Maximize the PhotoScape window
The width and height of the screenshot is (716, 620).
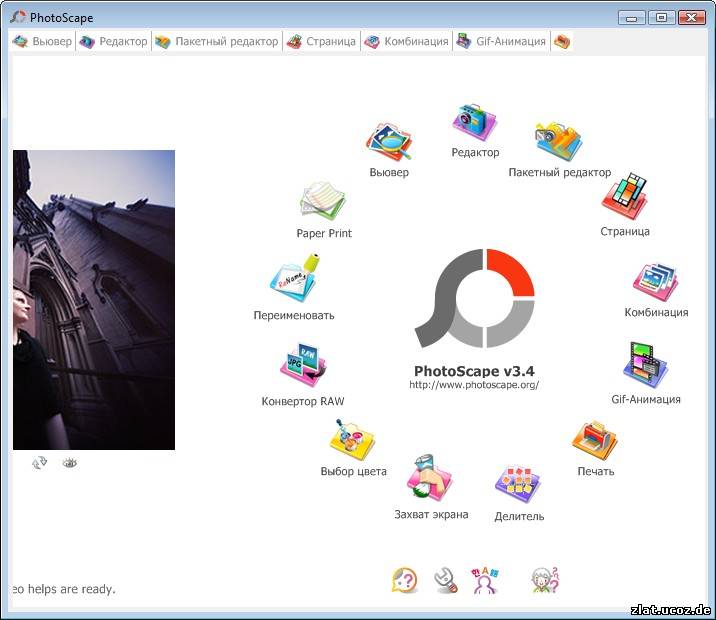pos(661,18)
